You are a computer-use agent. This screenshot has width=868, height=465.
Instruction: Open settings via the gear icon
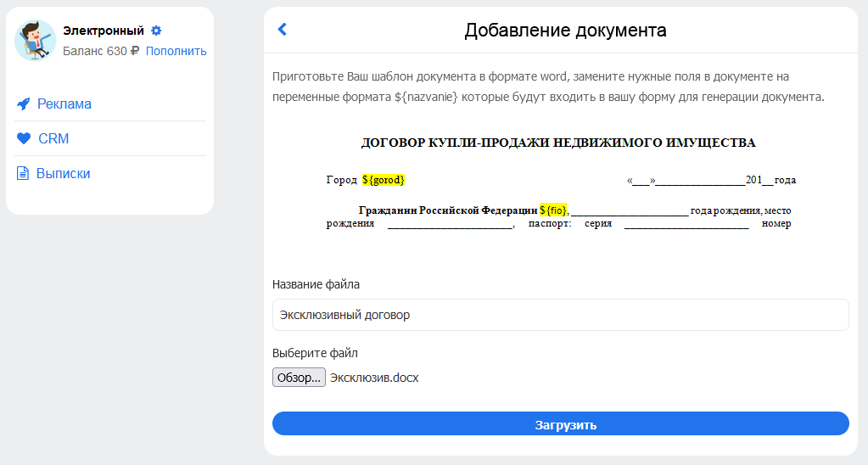tap(156, 31)
